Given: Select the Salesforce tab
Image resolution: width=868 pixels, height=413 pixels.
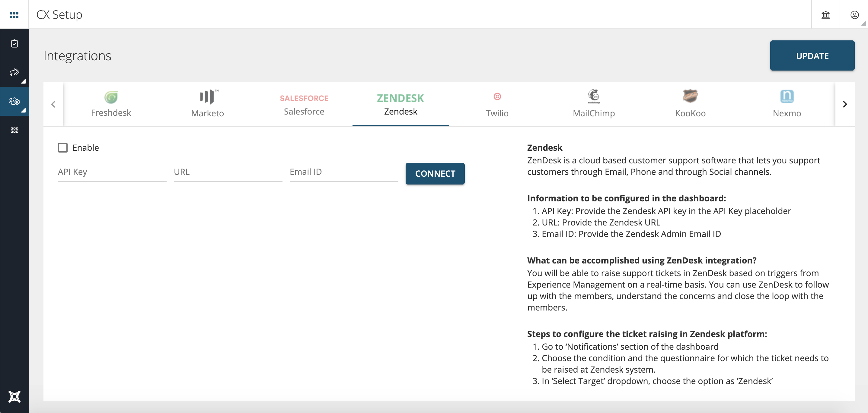Looking at the screenshot, I should [304, 104].
